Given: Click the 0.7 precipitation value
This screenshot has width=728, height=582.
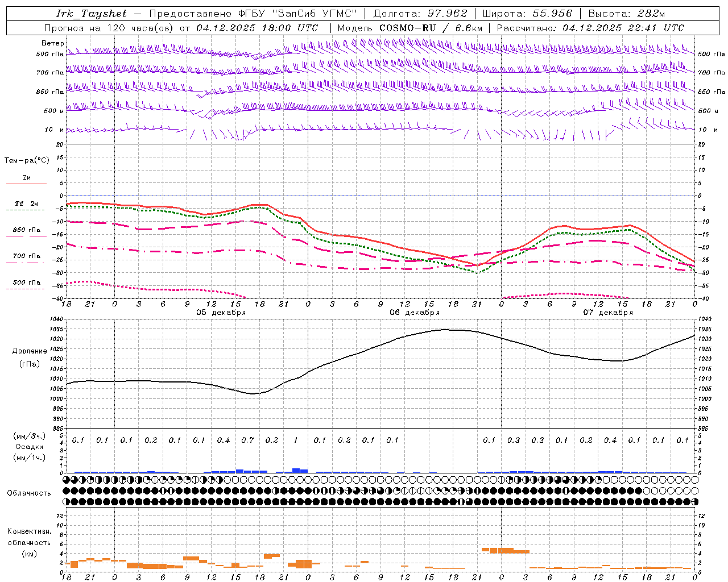Looking at the screenshot, I should tap(247, 440).
